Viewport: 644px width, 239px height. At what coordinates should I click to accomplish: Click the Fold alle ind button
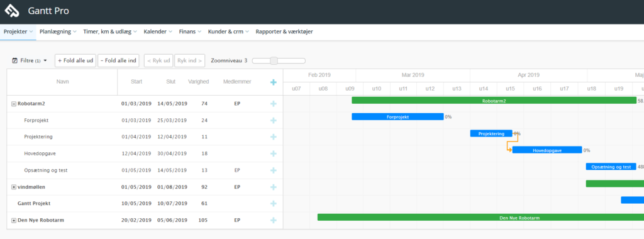[118, 60]
